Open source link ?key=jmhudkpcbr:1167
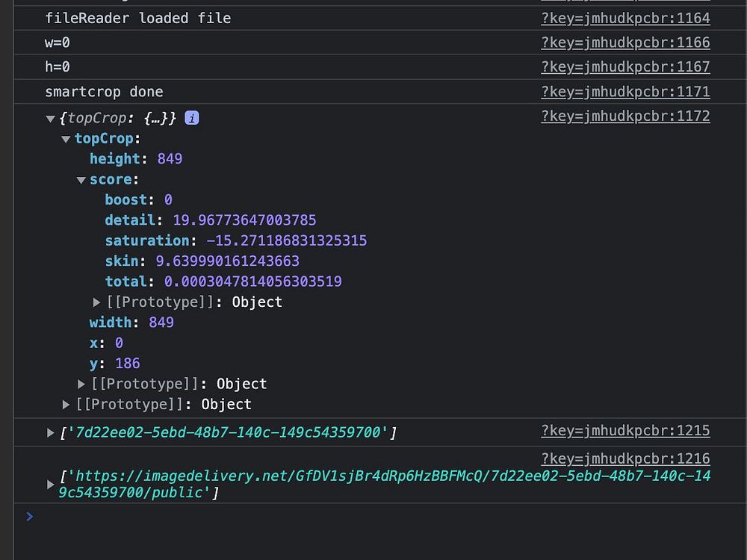The image size is (747, 560). coord(625,66)
